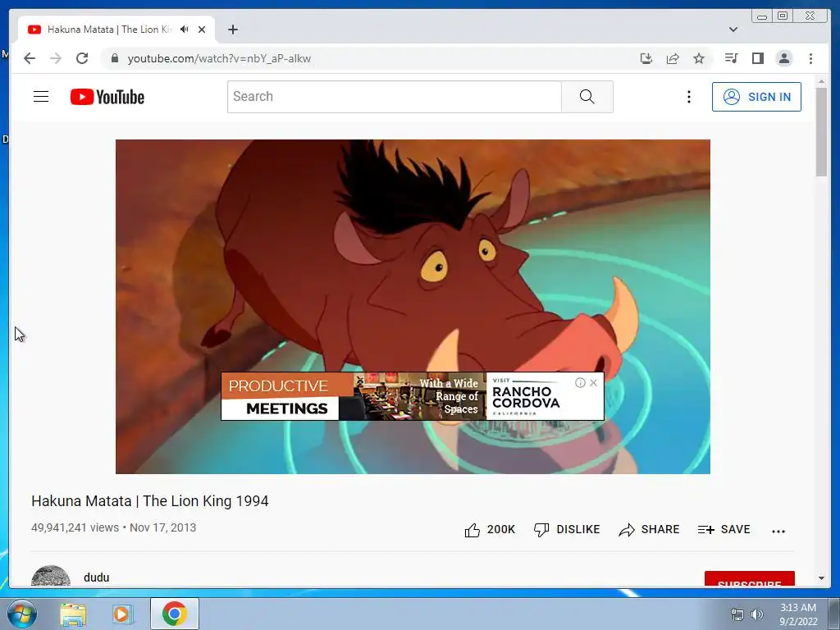The height and width of the screenshot is (630, 840).
Task: Click the SIGN IN button
Action: [x=756, y=97]
